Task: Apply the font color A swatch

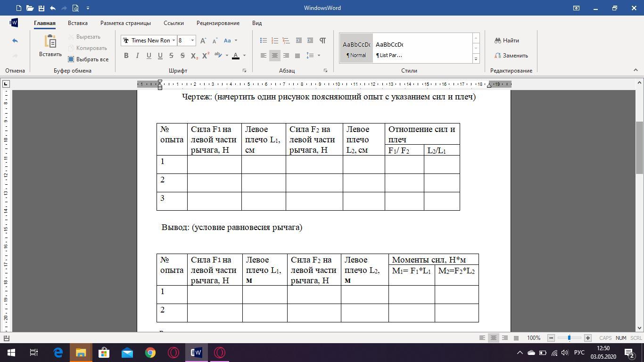Action: [x=236, y=56]
